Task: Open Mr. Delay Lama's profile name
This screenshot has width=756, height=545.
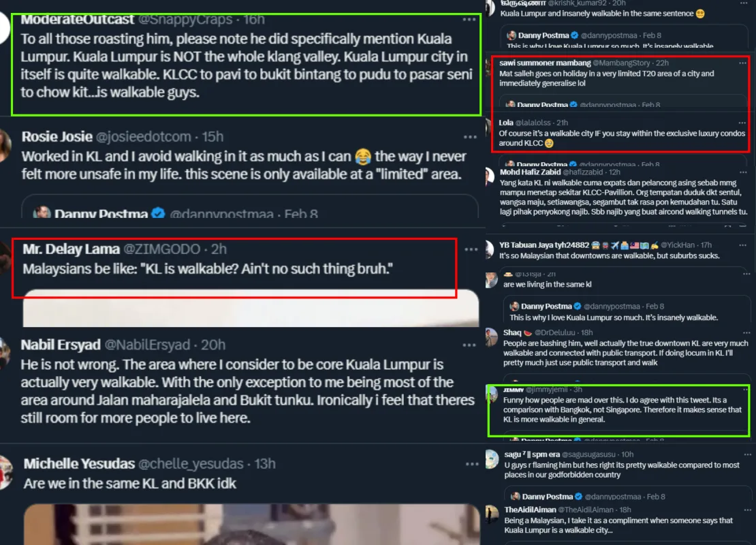Action: pos(71,249)
